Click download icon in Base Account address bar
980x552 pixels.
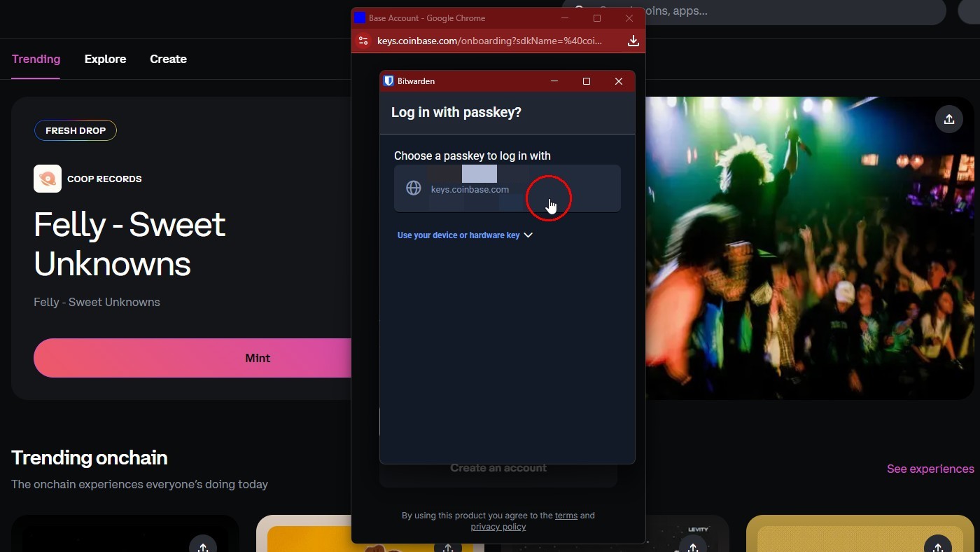click(633, 41)
